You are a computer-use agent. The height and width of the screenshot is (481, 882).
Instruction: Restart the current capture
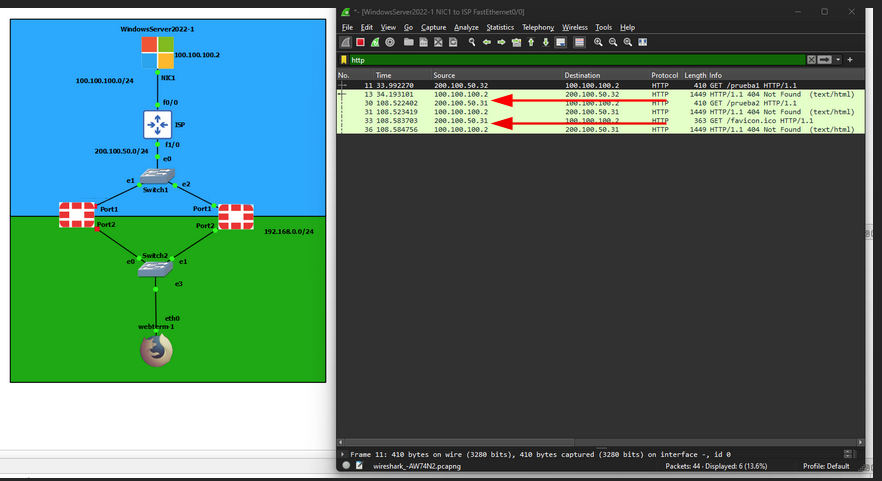[x=375, y=42]
